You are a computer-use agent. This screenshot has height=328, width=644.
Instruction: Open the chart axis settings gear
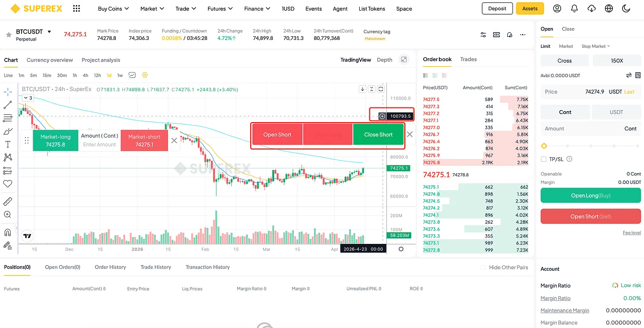click(401, 249)
